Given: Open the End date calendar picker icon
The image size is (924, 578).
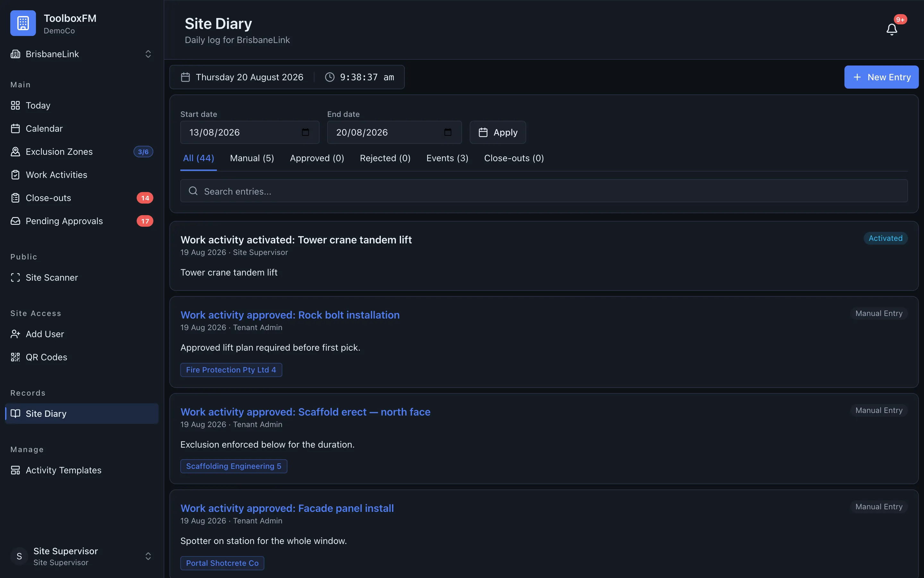Looking at the screenshot, I should coord(448,132).
